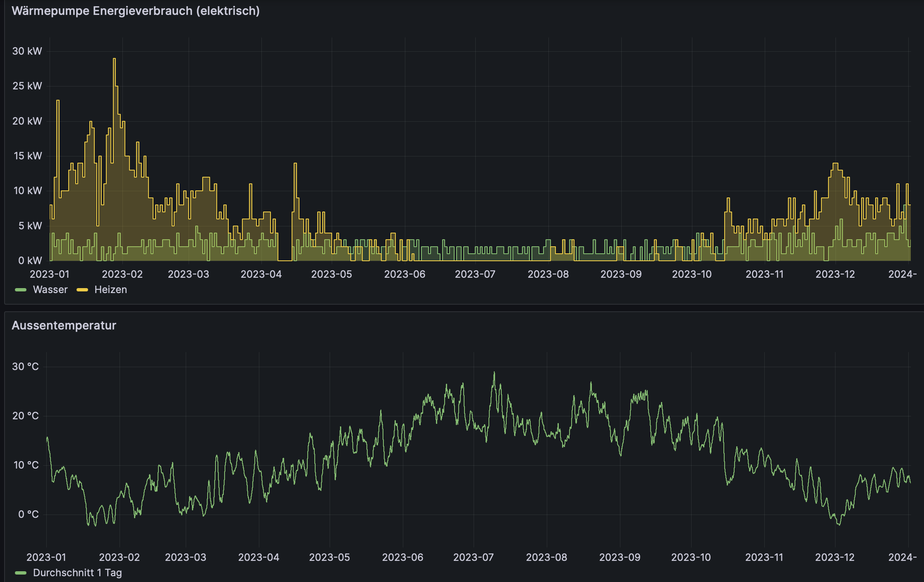This screenshot has height=582, width=924.
Task: Click the 2023-09 x-axis label in the temperature chart
Action: coord(620,558)
